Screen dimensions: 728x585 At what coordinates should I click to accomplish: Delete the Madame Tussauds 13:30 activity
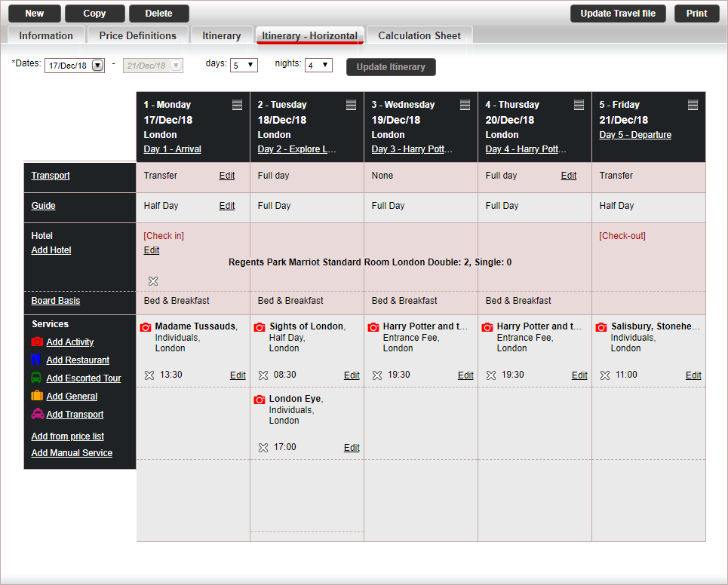149,375
